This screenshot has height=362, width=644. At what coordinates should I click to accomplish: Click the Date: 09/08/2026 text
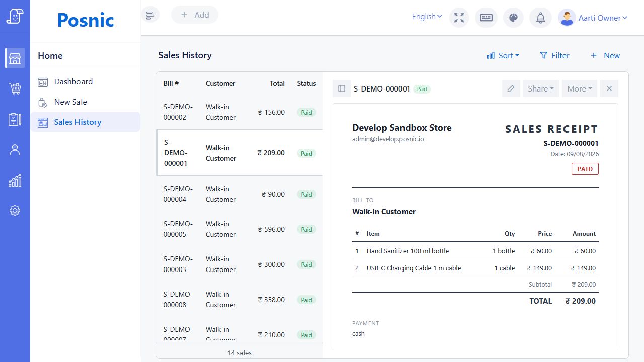(575, 154)
